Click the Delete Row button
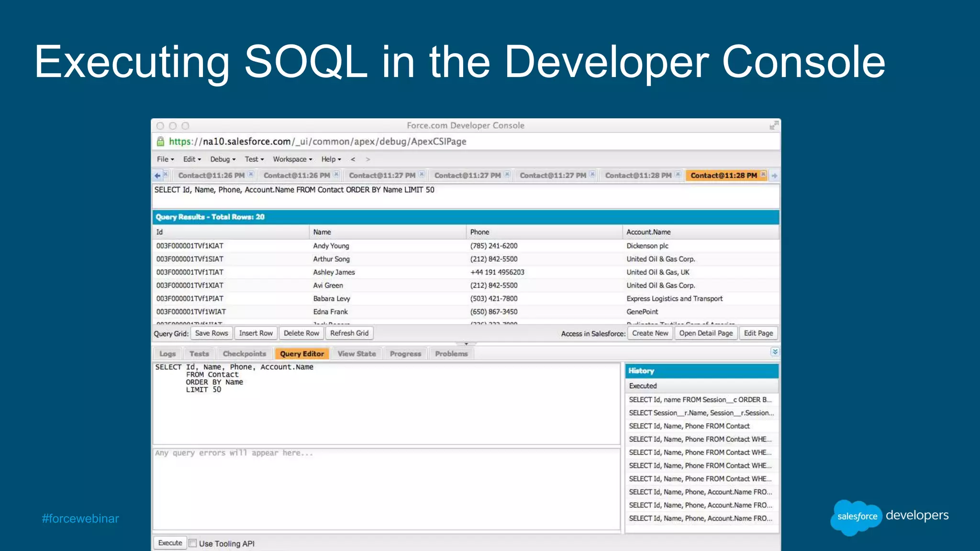This screenshot has height=551, width=980. (x=301, y=333)
